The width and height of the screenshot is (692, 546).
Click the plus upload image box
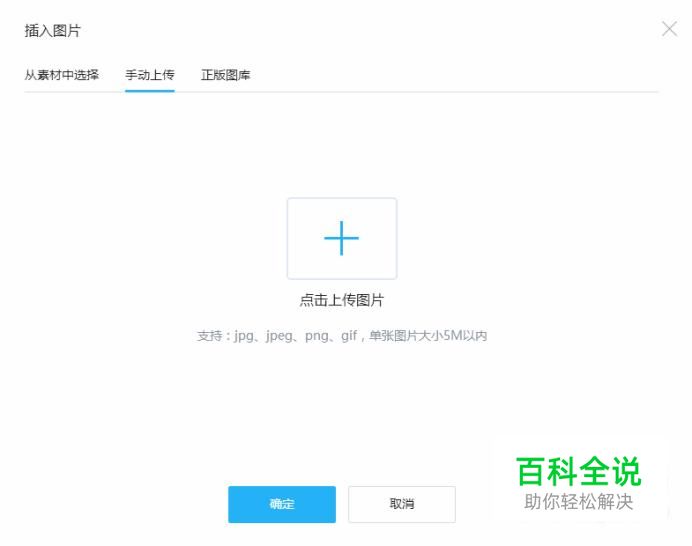[x=342, y=238]
